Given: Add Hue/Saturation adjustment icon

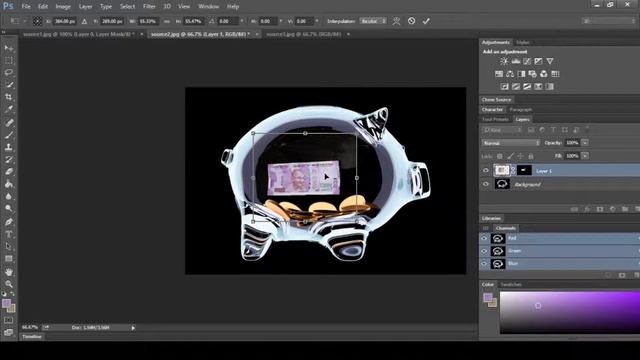Looking at the screenshot, I should click(x=499, y=74).
